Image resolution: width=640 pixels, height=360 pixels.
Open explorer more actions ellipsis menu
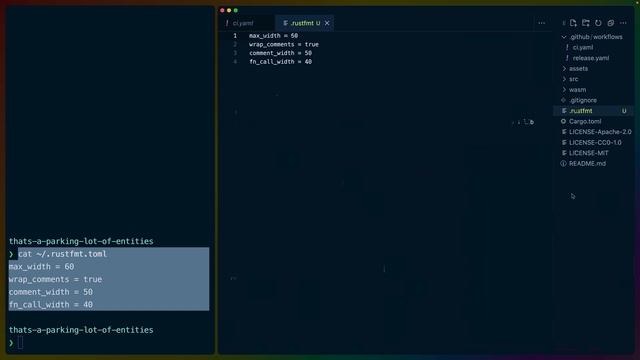[x=623, y=23]
